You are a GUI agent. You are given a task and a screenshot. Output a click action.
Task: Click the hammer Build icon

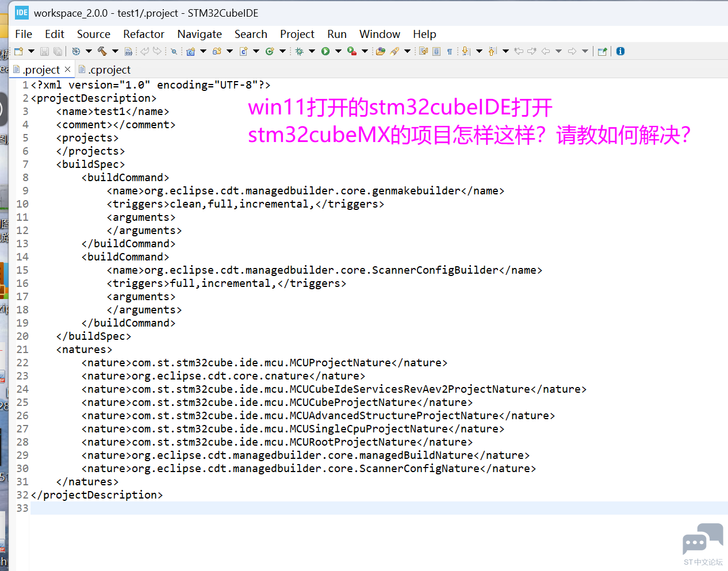click(x=102, y=51)
